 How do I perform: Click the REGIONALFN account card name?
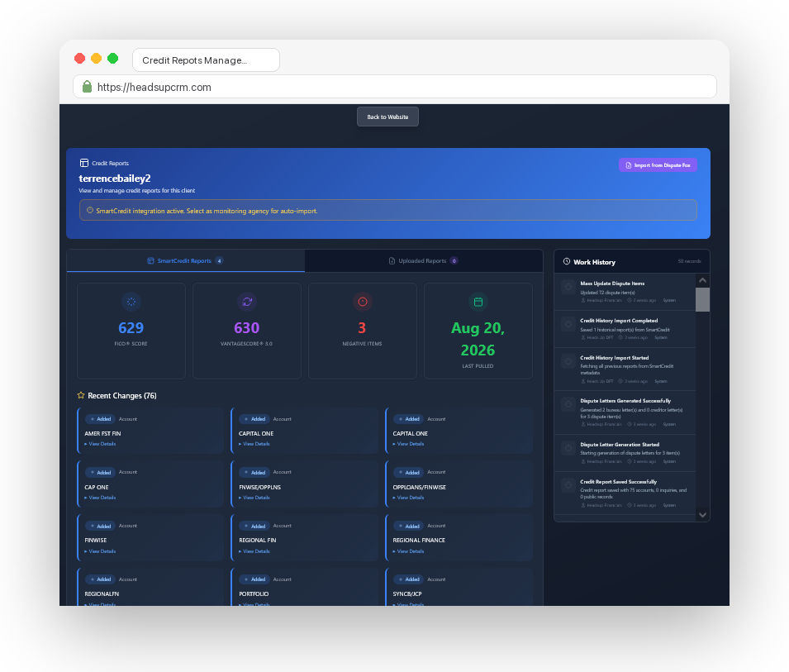point(102,594)
